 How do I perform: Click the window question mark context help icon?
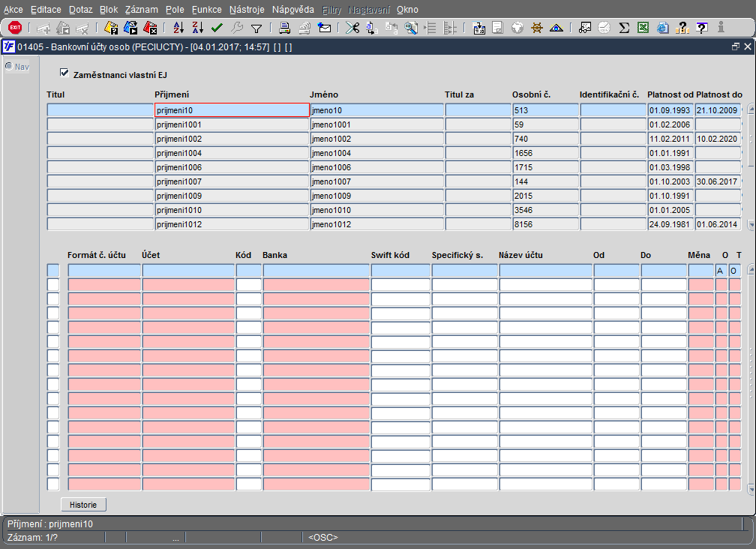[702, 28]
